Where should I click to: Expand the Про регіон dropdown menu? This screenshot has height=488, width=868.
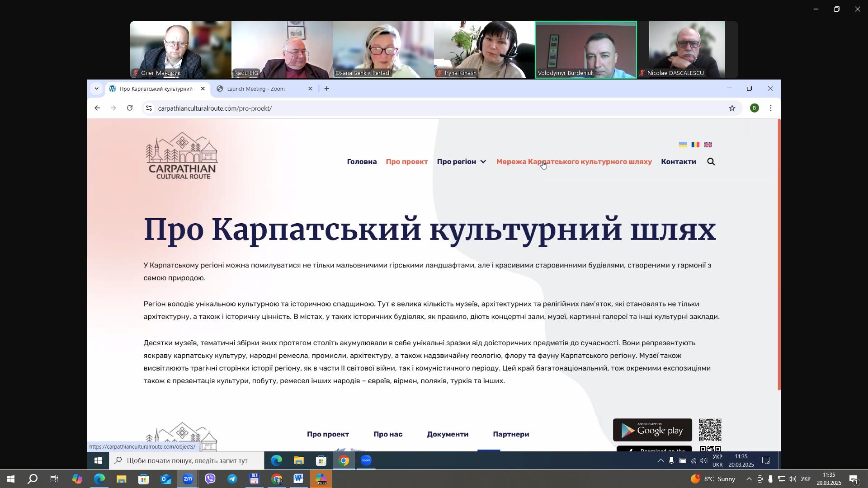point(462,161)
